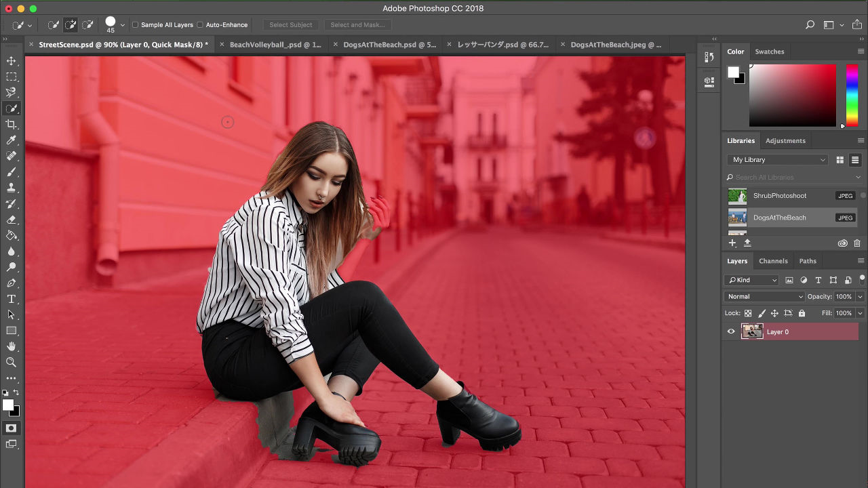This screenshot has width=868, height=488.
Task: Select the Quick Selection tool in the toolbox
Action: coord(12,108)
